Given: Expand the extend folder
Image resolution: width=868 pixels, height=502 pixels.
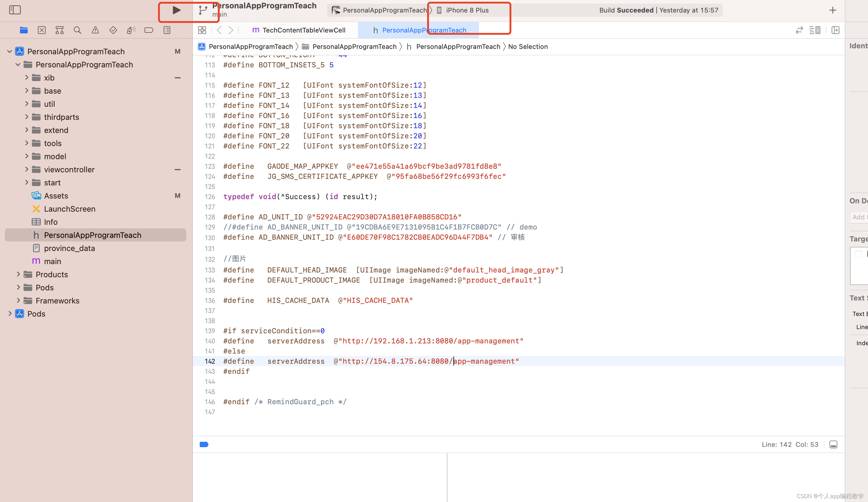Looking at the screenshot, I should 27,130.
